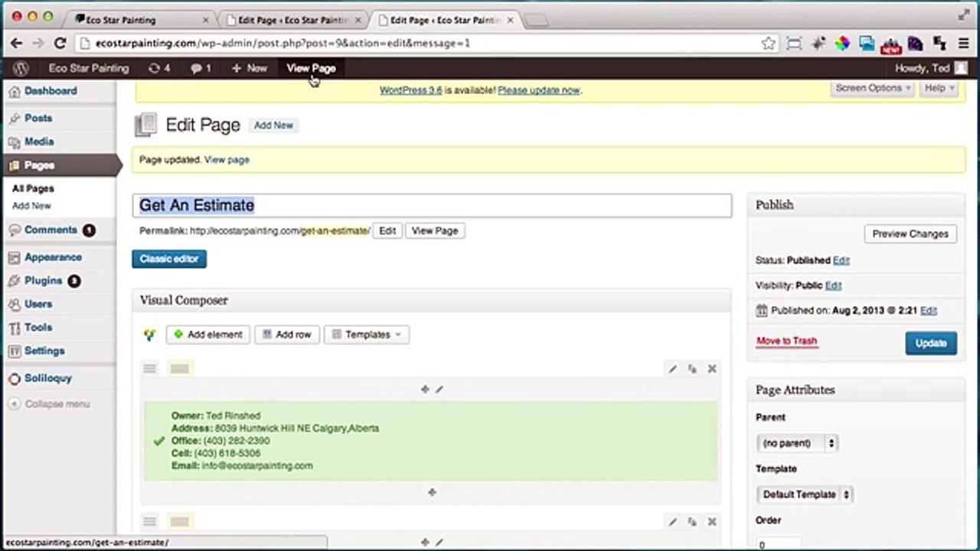
Task: Edit the permalink using the Edit button
Action: pyautogui.click(x=387, y=230)
